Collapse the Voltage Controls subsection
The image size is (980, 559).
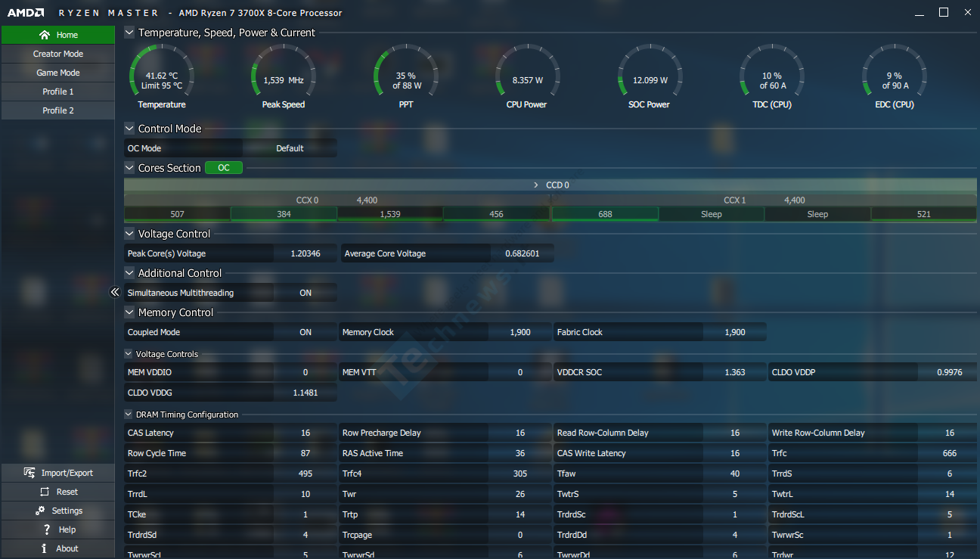[128, 354]
